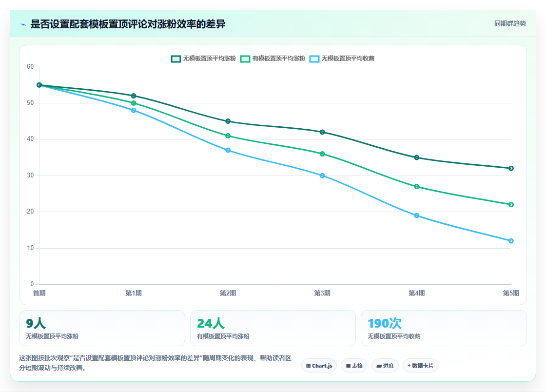This screenshot has height=392, width=546.
Task: Click the Chart.js tag button
Action: (x=319, y=366)
